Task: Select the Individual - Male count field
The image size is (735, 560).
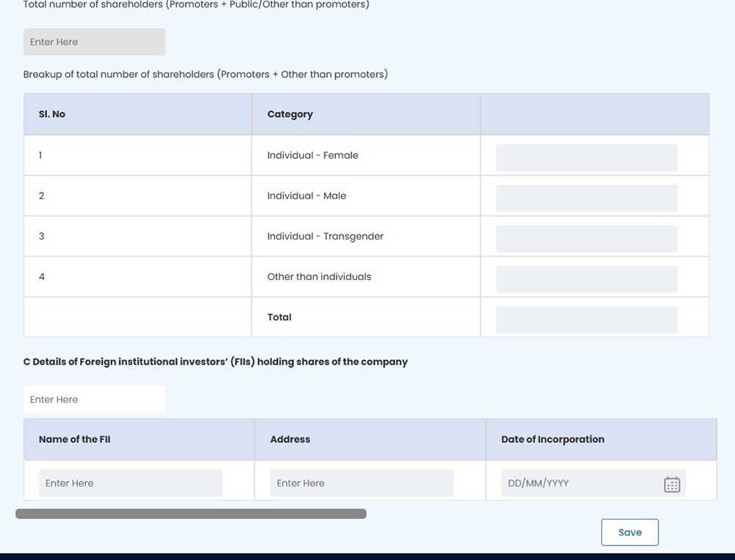Action: coord(586,198)
